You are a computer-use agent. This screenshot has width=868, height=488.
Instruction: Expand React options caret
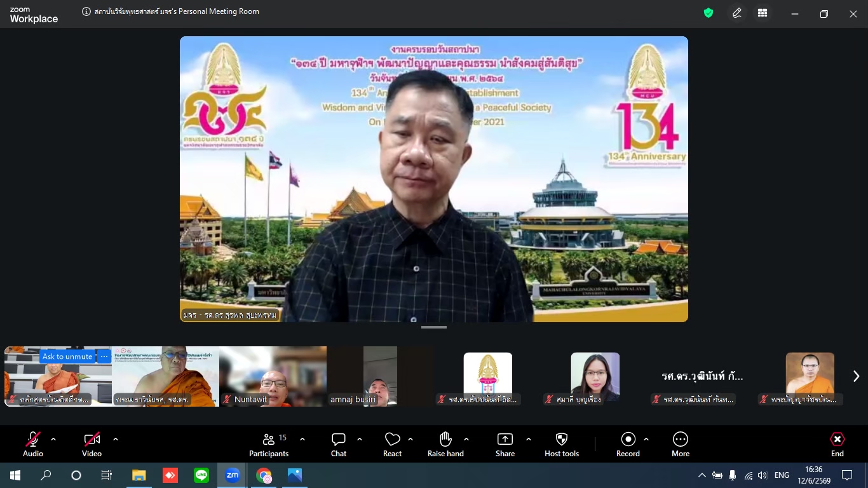point(410,439)
